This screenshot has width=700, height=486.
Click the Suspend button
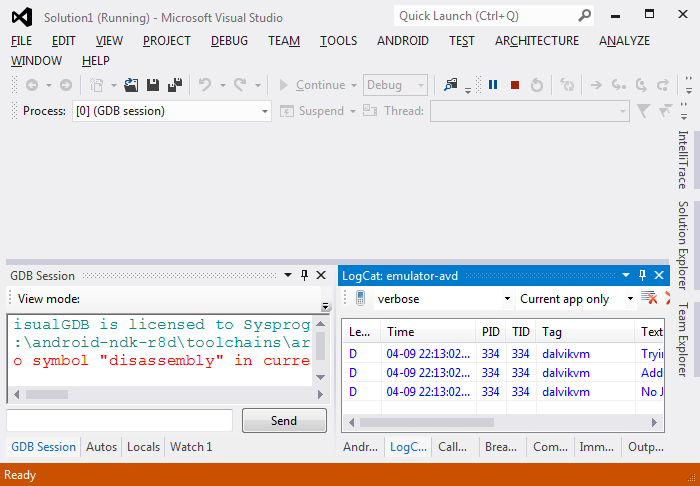[x=312, y=111]
